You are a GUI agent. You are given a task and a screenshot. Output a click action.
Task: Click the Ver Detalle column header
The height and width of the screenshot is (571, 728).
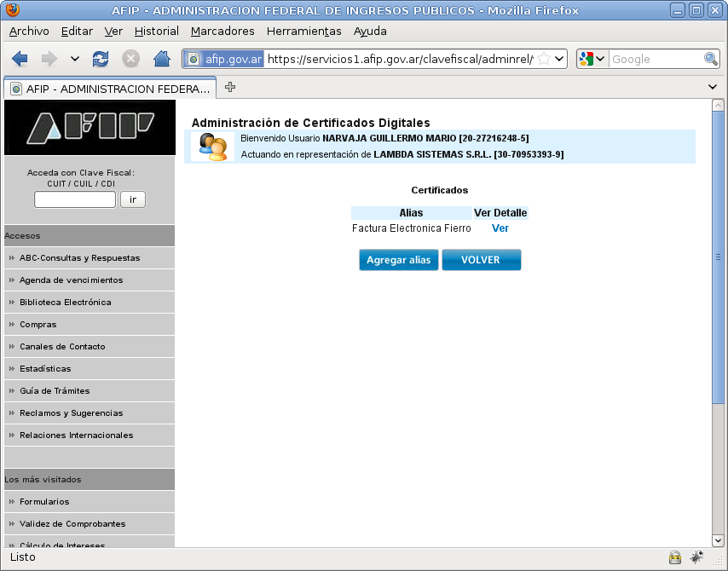[500, 213]
